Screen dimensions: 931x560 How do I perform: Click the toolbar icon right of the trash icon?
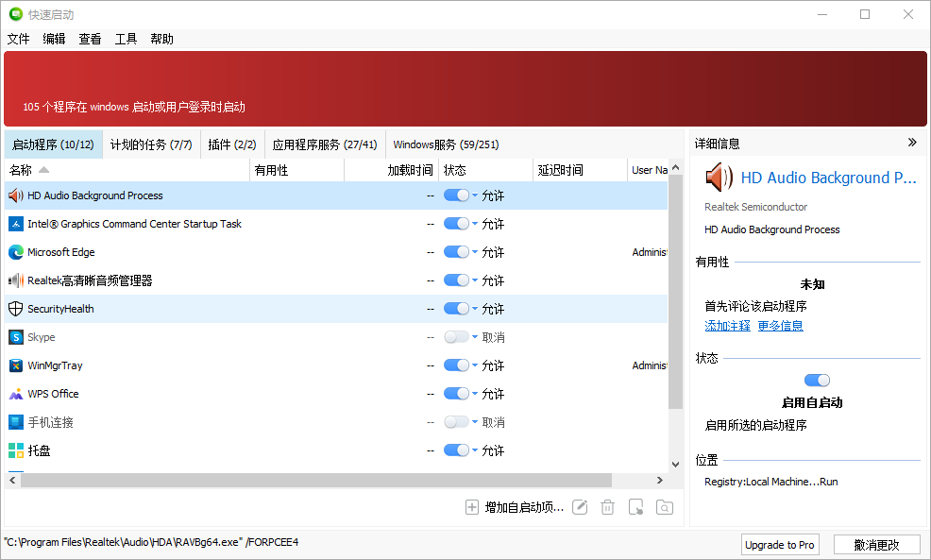(x=635, y=507)
